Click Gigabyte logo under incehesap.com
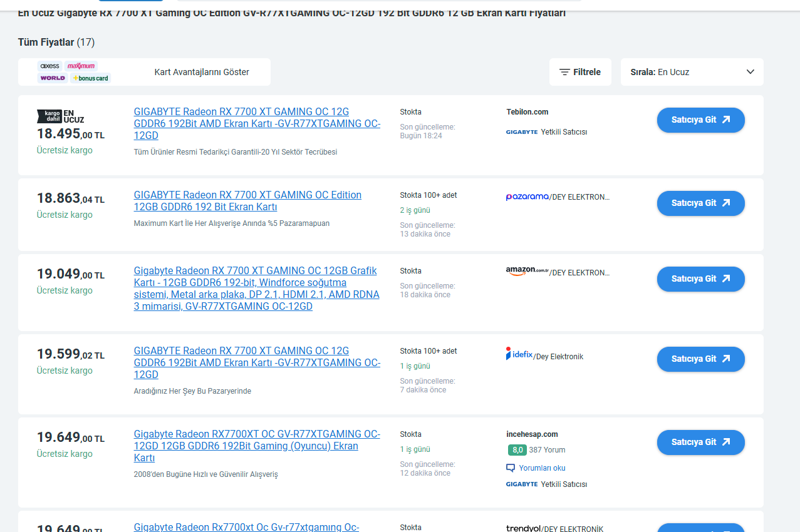Viewport: 800px width, 532px height. point(522,484)
